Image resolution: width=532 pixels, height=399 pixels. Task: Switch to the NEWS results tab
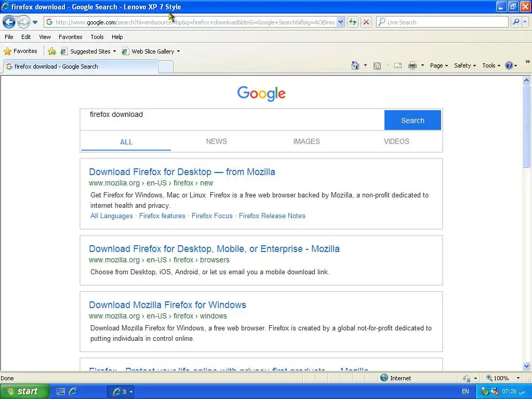[x=217, y=141]
